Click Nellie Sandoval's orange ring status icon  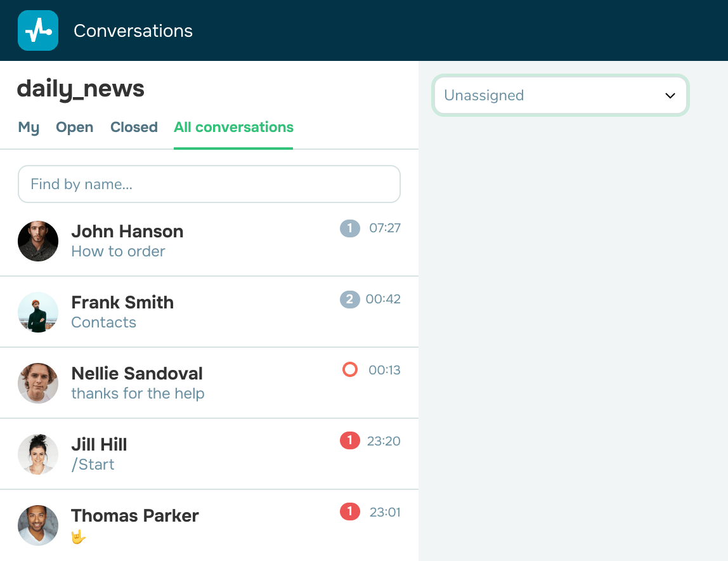(x=349, y=369)
